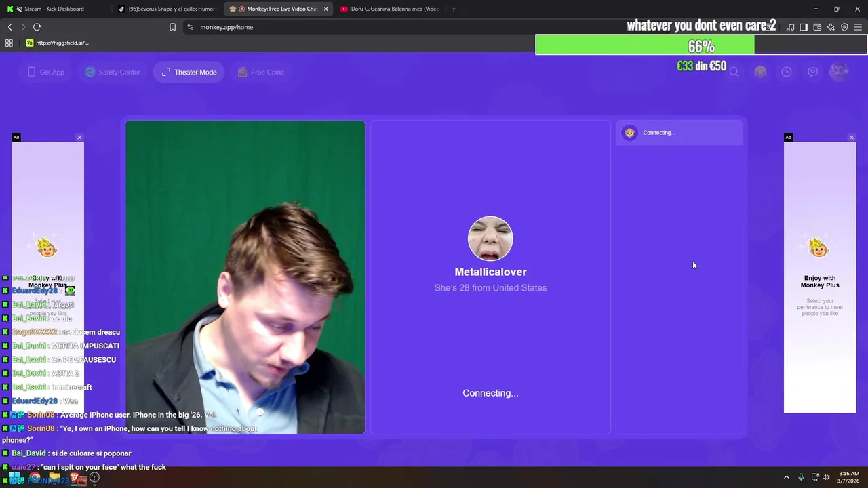The width and height of the screenshot is (868, 488).
Task: Open the search magnifier in Monkey header
Action: tap(734, 72)
